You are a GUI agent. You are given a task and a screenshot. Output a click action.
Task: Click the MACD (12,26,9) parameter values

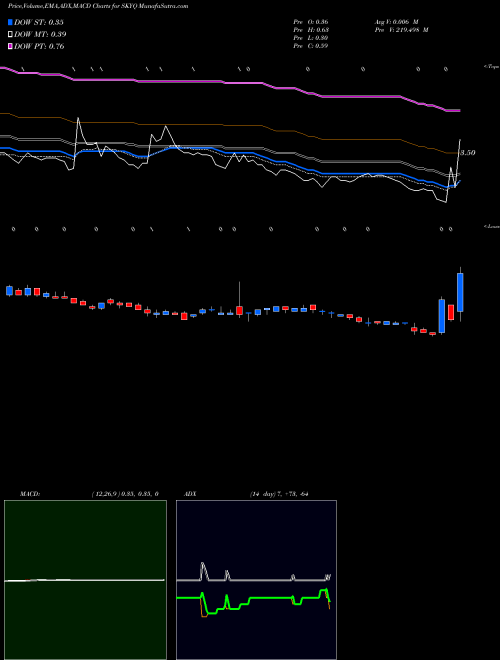125,494
